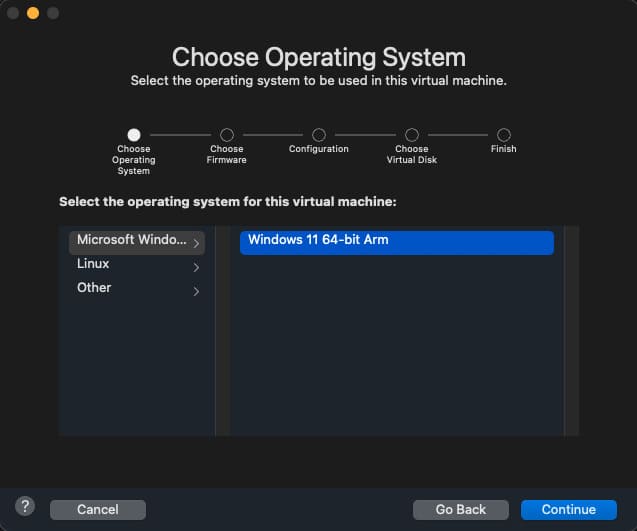637x531 pixels.
Task: Expand the Linux chevron arrow
Action: pos(196,268)
